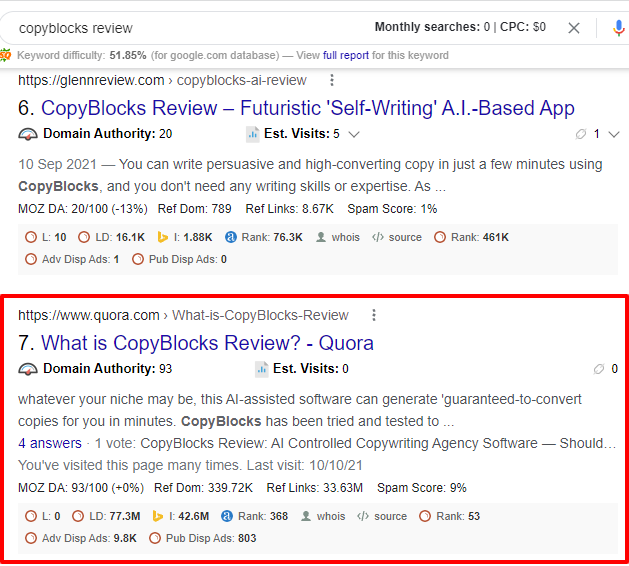Click 'MOZ DA: 93/100 (+0%)' text
This screenshot has width=629, height=566.
(81, 488)
